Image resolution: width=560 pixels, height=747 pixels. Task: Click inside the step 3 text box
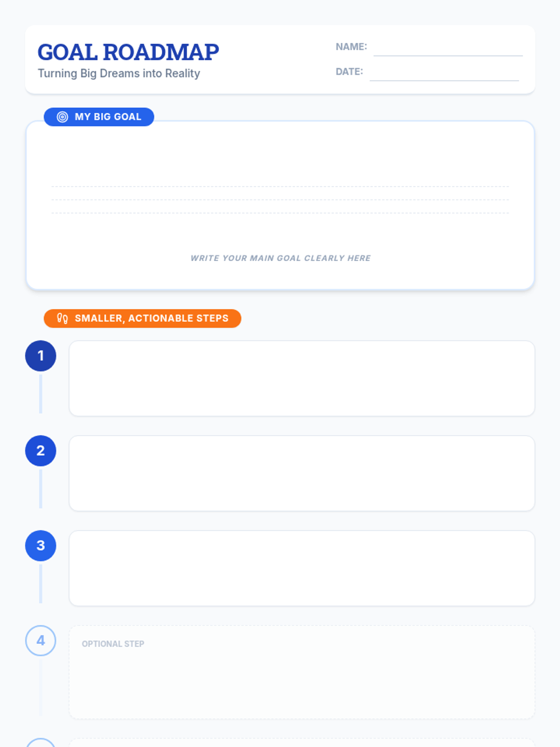click(302, 568)
